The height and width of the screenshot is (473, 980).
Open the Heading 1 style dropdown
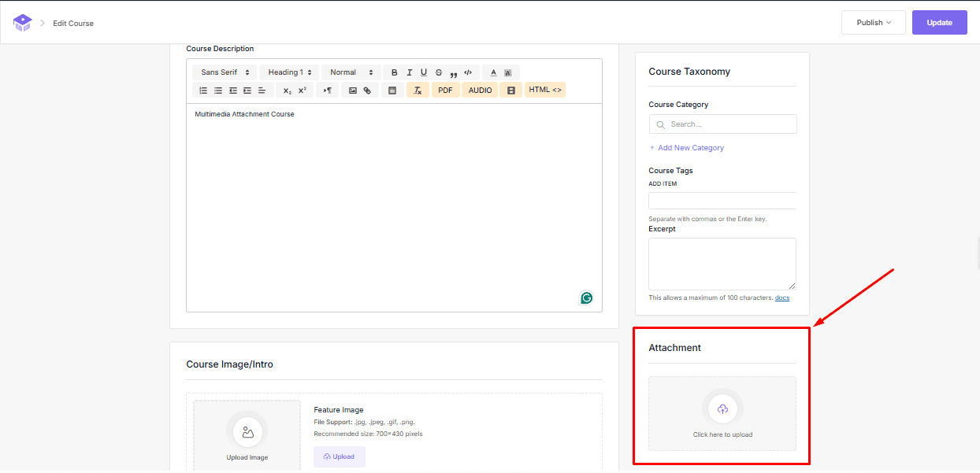[x=288, y=72]
